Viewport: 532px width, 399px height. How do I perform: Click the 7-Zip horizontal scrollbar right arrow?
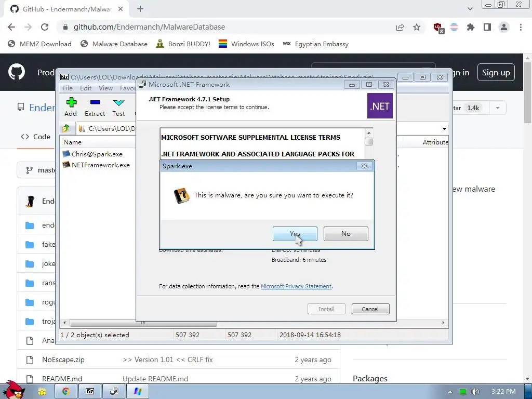click(444, 323)
